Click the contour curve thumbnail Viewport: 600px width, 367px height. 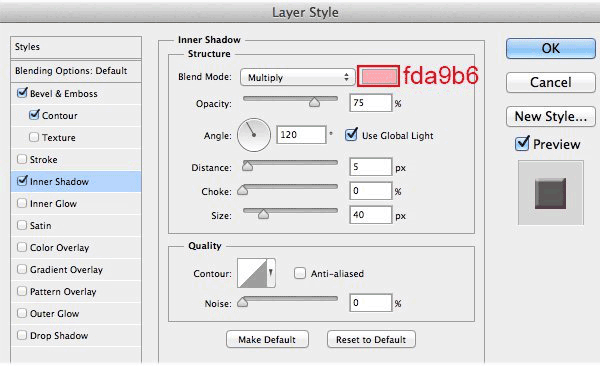coord(252,273)
